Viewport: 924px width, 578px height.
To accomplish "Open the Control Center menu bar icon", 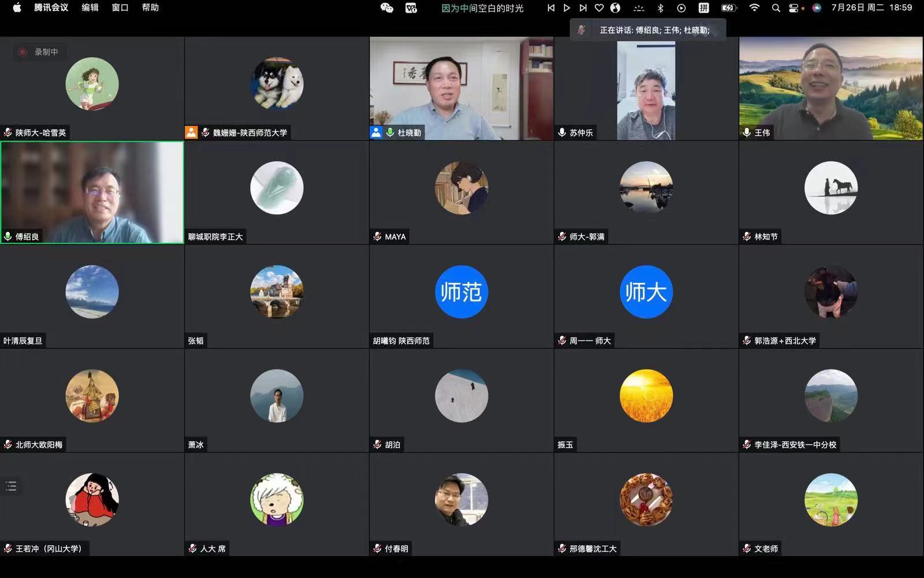I will tap(795, 8).
